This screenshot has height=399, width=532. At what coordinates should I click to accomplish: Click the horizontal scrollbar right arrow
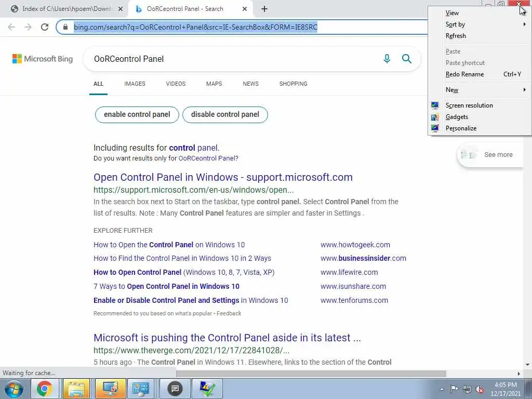[x=518, y=374]
